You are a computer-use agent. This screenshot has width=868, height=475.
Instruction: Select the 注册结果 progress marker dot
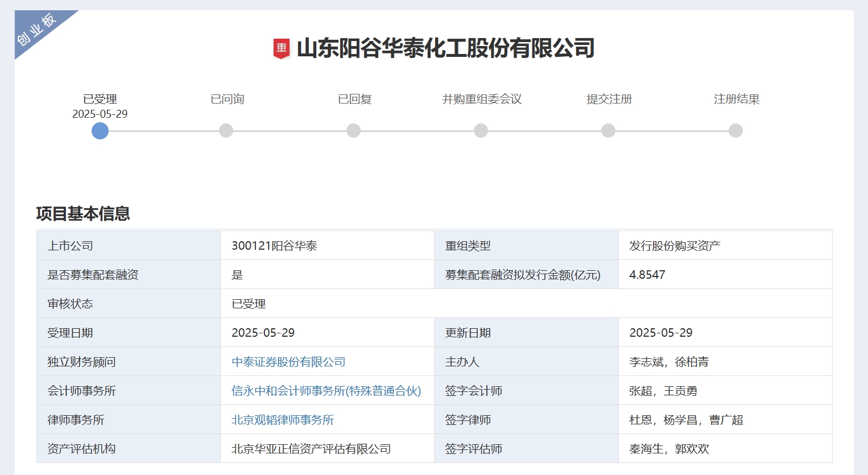(736, 131)
